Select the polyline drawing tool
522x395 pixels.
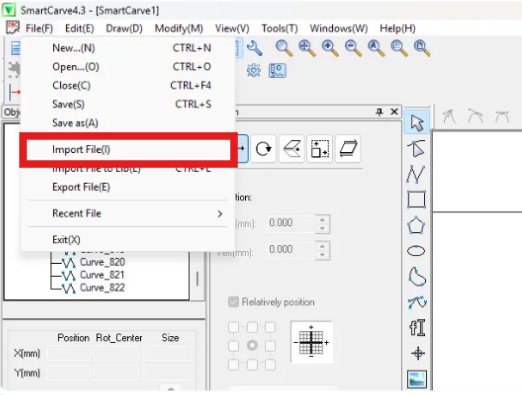(416, 174)
